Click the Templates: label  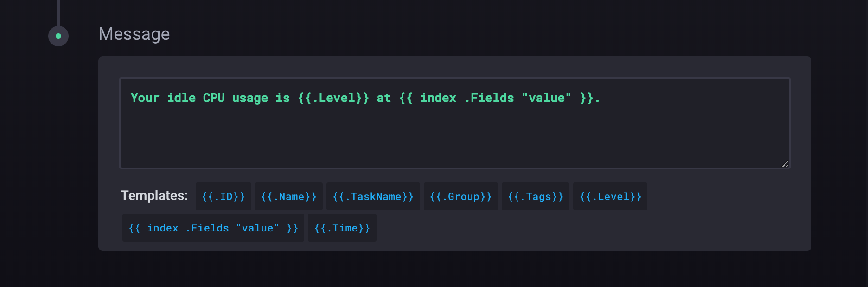154,196
